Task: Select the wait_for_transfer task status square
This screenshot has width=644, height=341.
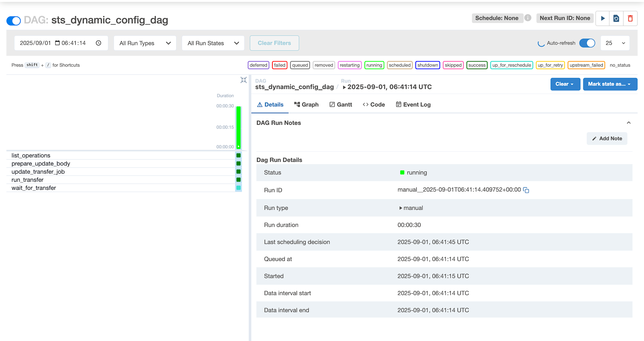Action: pyautogui.click(x=239, y=188)
